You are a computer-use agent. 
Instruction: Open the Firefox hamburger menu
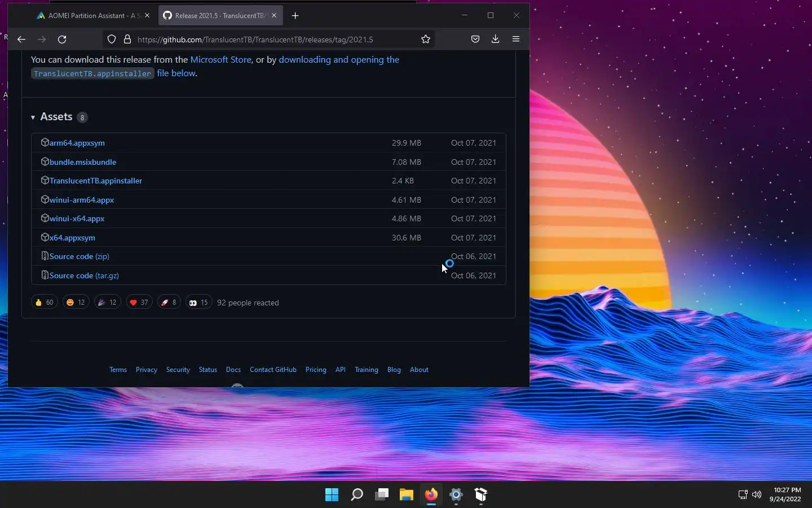[516, 39]
